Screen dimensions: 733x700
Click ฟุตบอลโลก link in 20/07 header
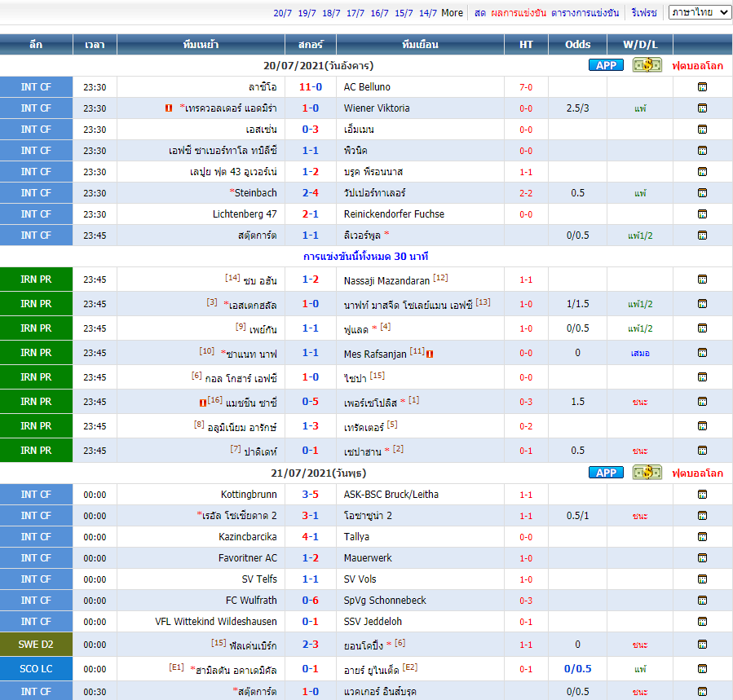tap(697, 66)
